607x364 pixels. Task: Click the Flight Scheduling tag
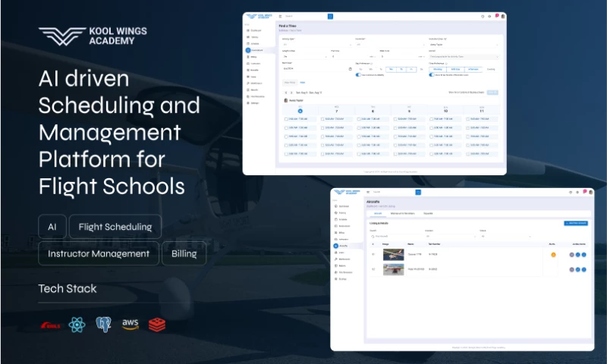115,227
